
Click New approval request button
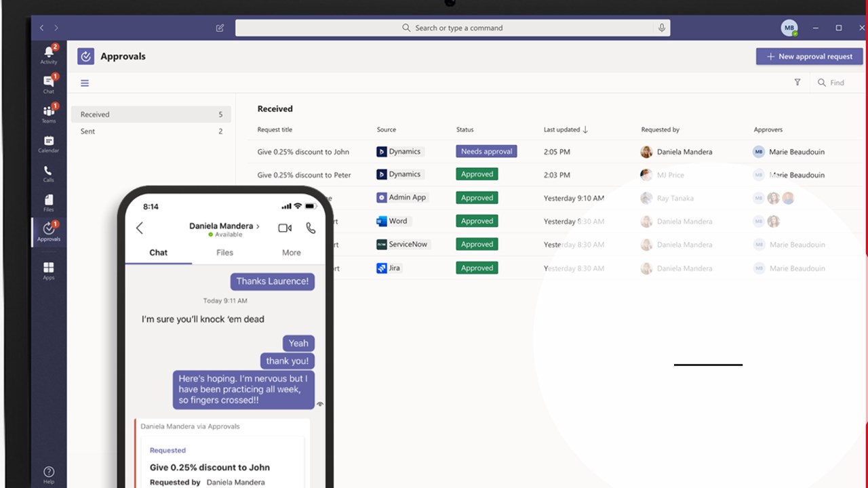[x=810, y=56]
